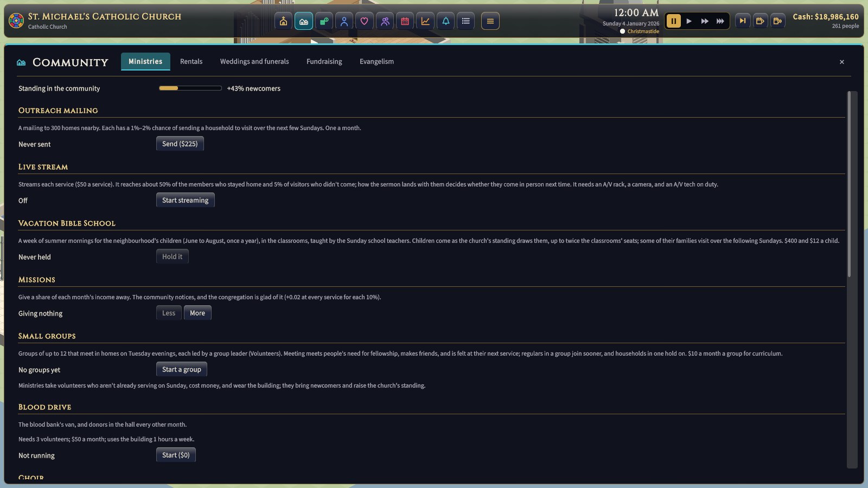The width and height of the screenshot is (868, 488).
Task: Start the blood drive ($0)
Action: [176, 455]
